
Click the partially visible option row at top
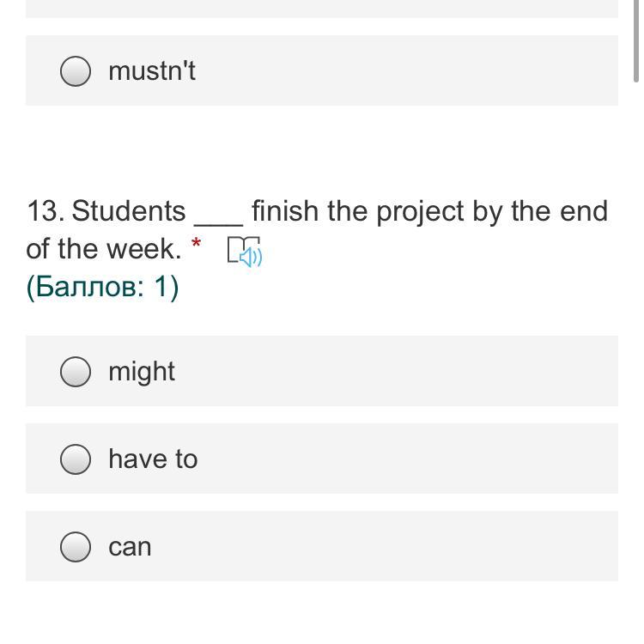pyautogui.click(x=322, y=8)
